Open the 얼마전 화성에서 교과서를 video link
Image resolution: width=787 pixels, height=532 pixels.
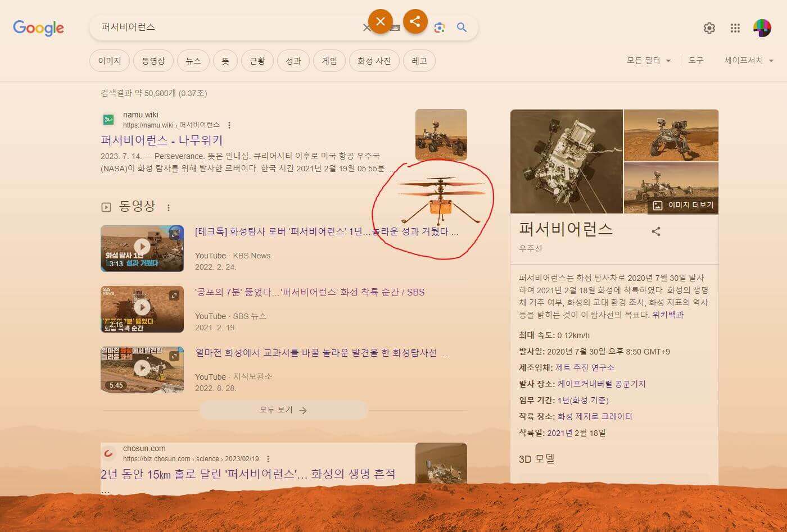tap(321, 353)
